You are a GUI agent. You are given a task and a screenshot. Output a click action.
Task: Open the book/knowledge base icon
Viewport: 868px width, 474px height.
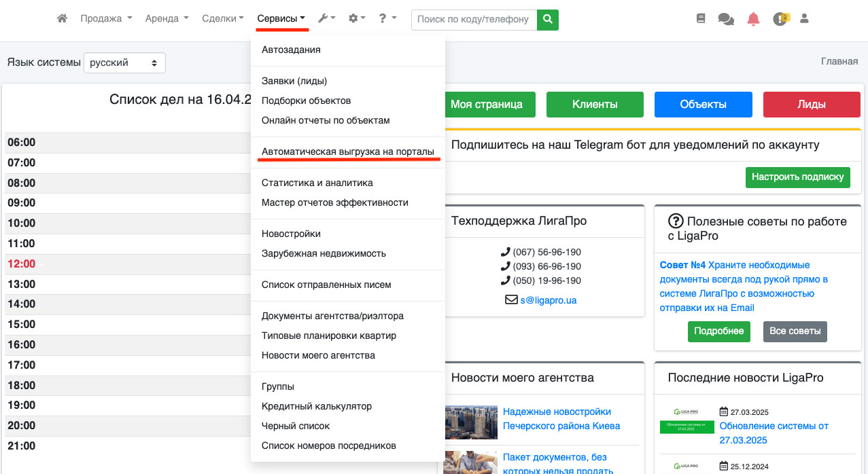point(701,19)
